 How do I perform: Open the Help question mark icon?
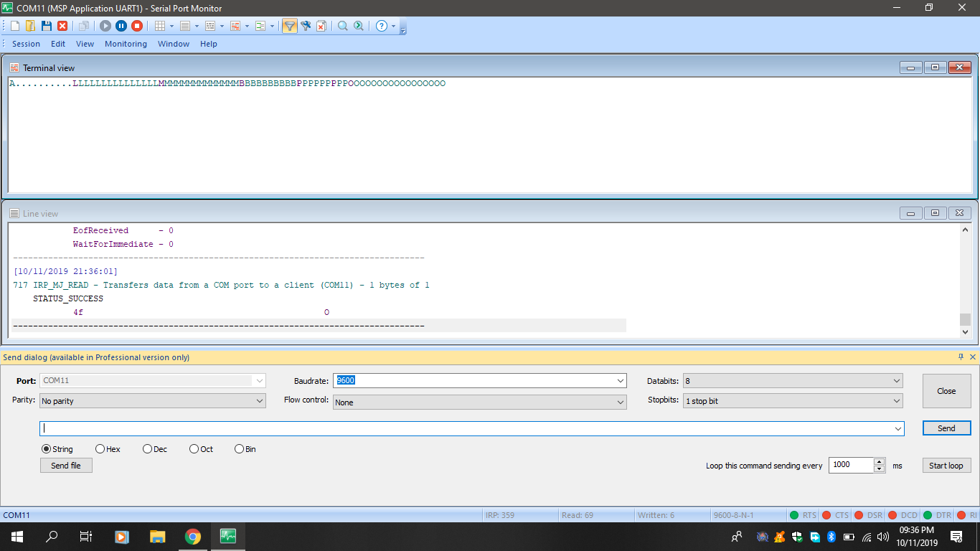382,26
